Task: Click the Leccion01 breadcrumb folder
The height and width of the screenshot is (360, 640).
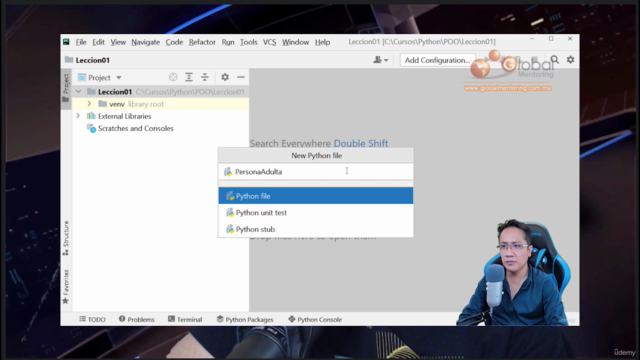Action: (x=87, y=60)
